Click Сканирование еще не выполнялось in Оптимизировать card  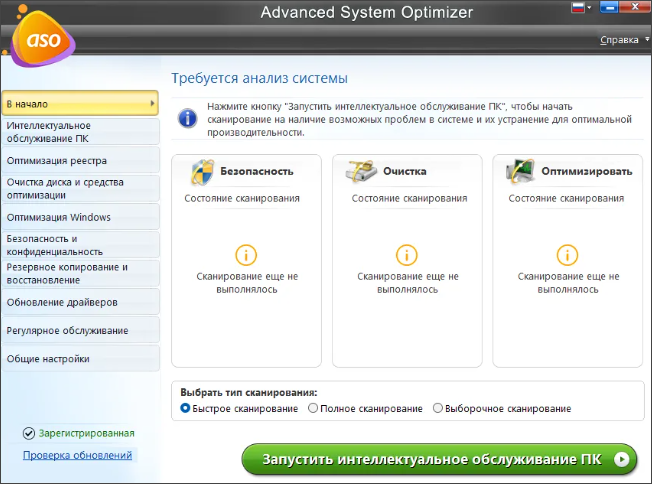click(x=568, y=283)
